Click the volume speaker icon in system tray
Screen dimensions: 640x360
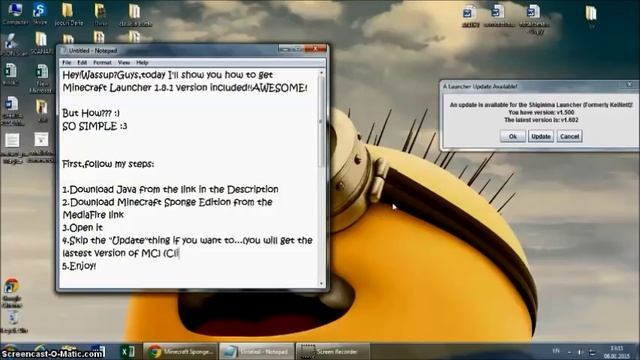[580, 352]
